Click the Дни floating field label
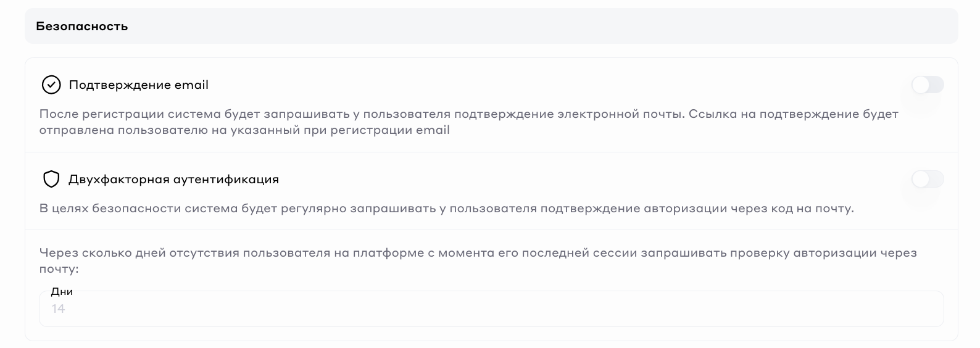The width and height of the screenshot is (980, 348). [62, 291]
